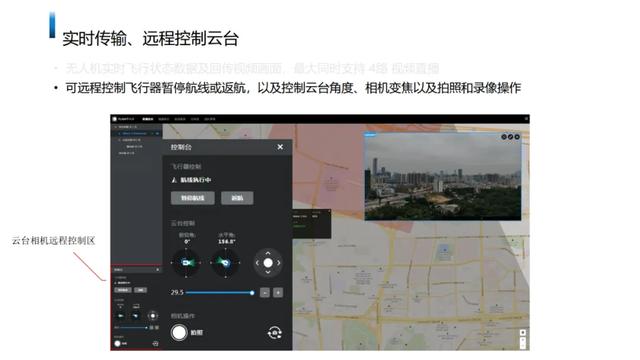Switch photo/video mode via camera toggle icon
Viewport: 640px width, 360px height.
(274, 333)
